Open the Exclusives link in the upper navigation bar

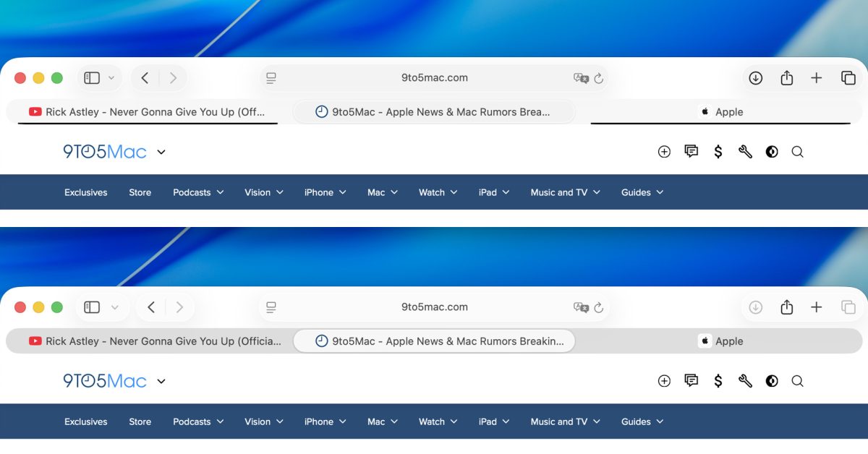85,192
